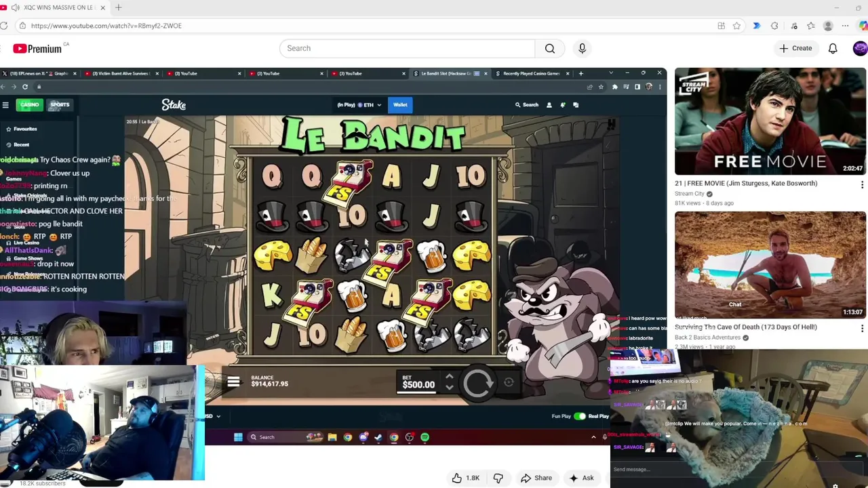Mute the XQC WINS tab audio icon

[15, 7]
